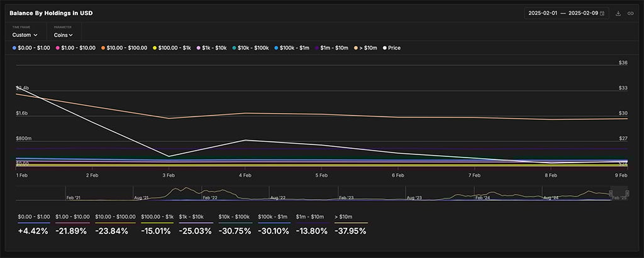This screenshot has height=258, width=644.
Task: Click the download chart icon
Action: pyautogui.click(x=618, y=13)
